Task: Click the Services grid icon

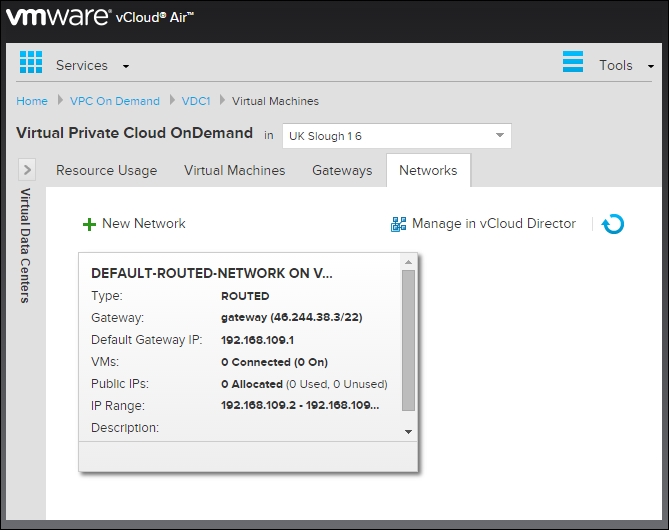Action: click(x=31, y=64)
